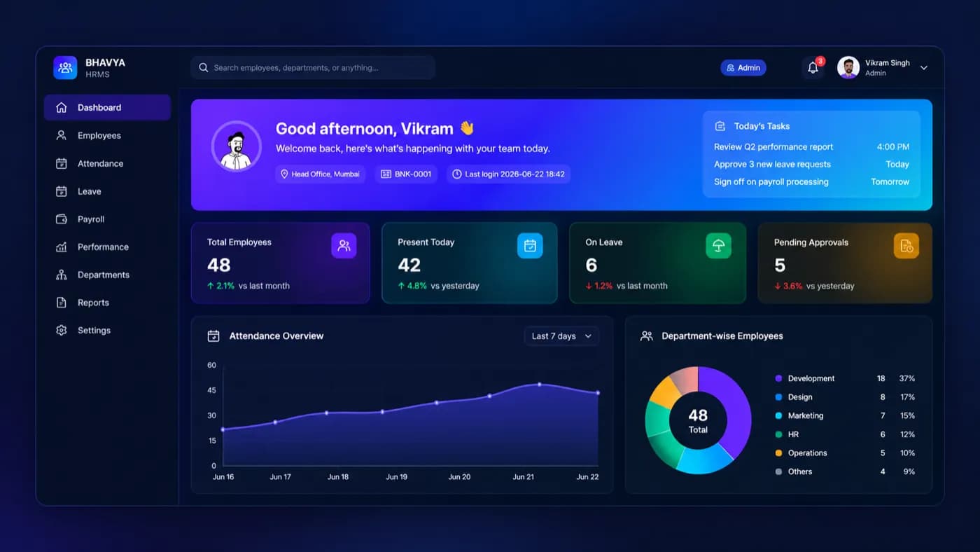The height and width of the screenshot is (552, 980).
Task: Click the Operations orange legend dot
Action: pyautogui.click(x=778, y=453)
